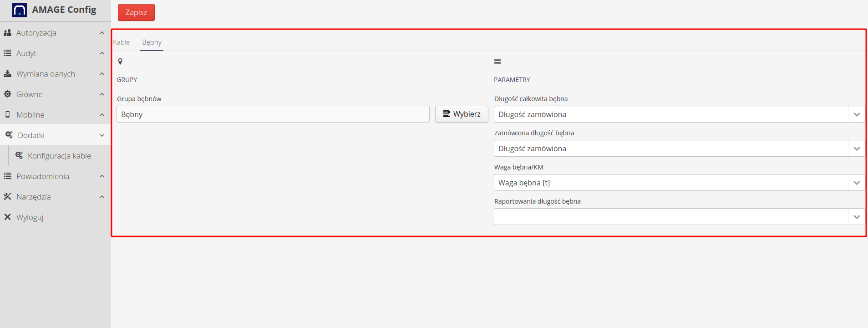
Task: Click the Wyloguj X icon
Action: [7, 217]
